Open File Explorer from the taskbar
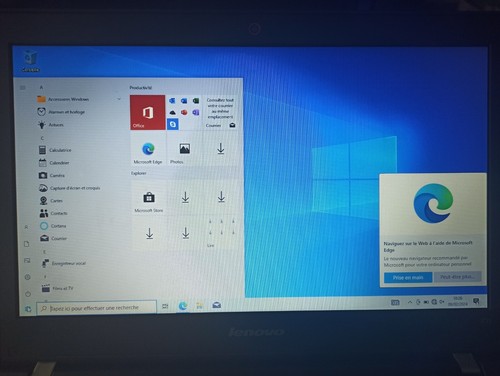 tap(200, 305)
